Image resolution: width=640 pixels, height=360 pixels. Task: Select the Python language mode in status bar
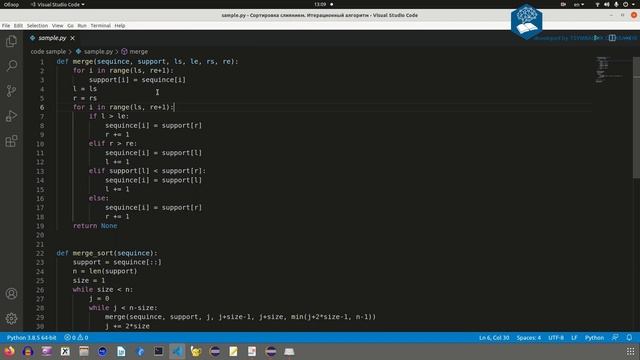coord(594,338)
